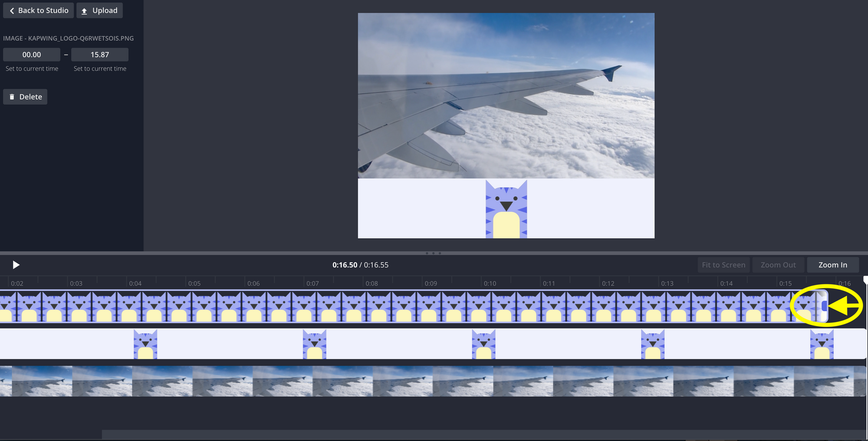Choose Fit to Screen for the timeline

723,265
